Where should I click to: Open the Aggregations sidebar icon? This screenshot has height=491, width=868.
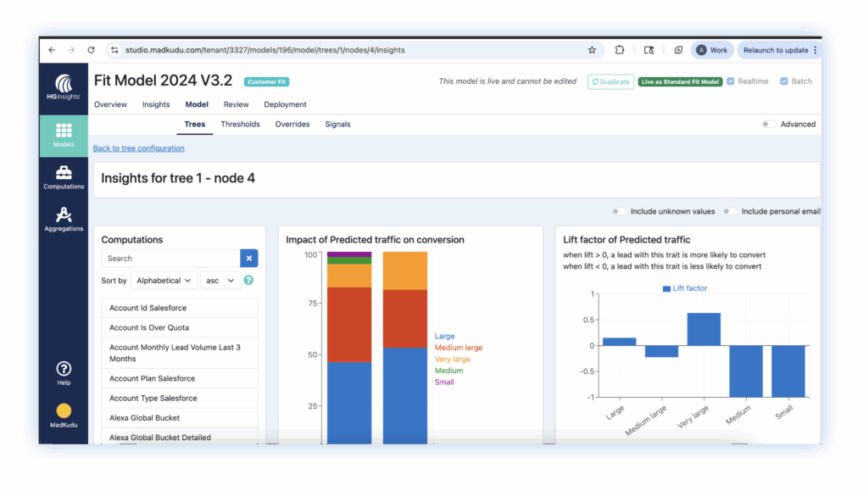pyautogui.click(x=64, y=220)
